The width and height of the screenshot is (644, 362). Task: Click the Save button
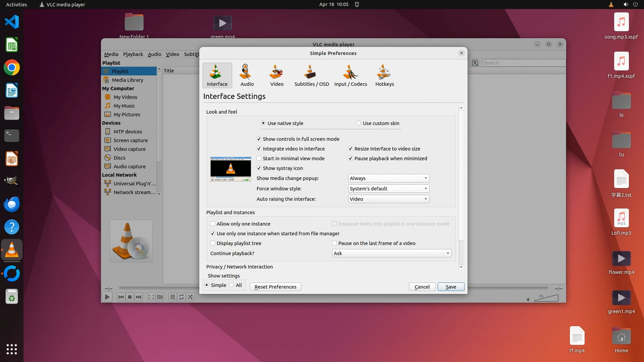click(x=450, y=287)
